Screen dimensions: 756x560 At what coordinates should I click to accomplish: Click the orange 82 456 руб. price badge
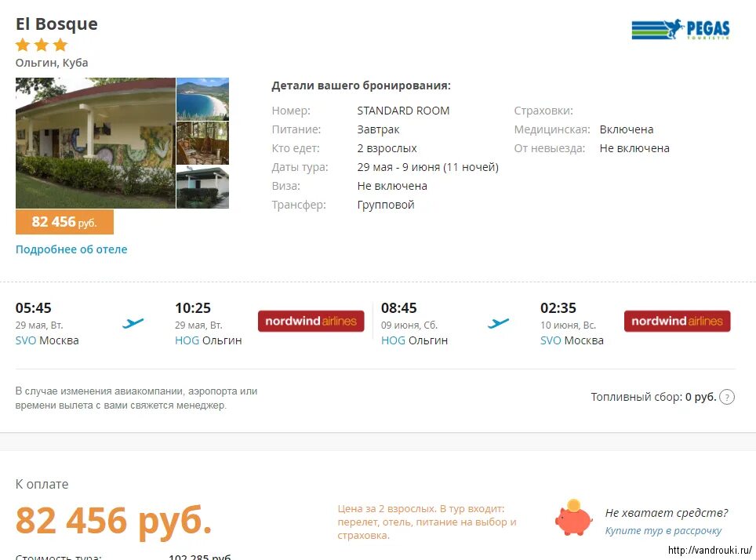64,222
